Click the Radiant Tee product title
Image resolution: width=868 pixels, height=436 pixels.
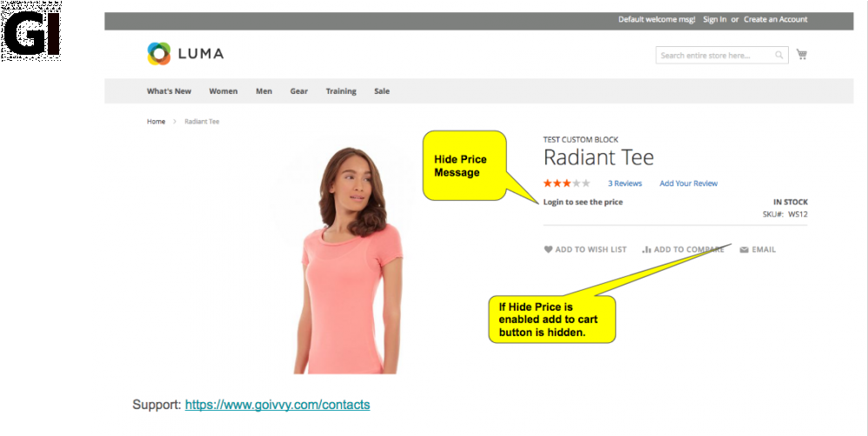(x=598, y=158)
